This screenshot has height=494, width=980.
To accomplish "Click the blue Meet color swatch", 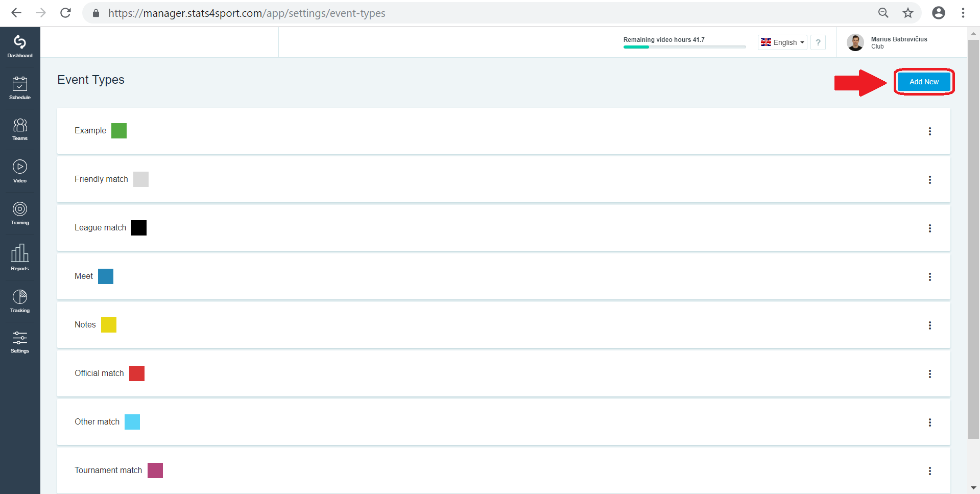I will (106, 276).
